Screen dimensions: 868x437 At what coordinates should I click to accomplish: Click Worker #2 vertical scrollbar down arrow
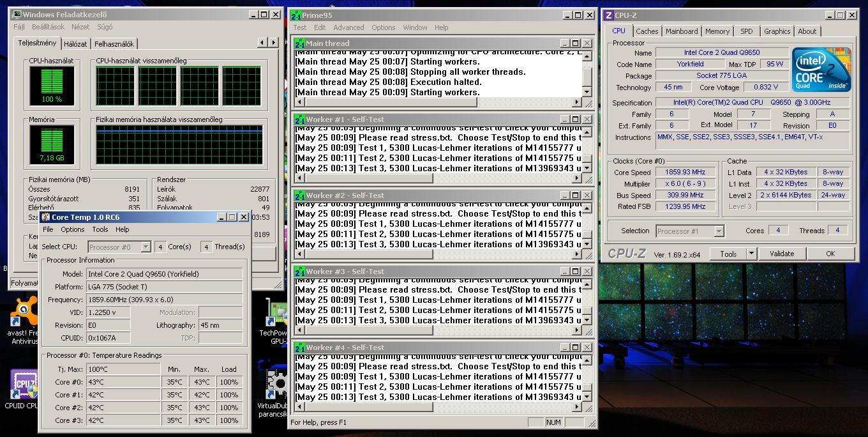[x=587, y=245]
